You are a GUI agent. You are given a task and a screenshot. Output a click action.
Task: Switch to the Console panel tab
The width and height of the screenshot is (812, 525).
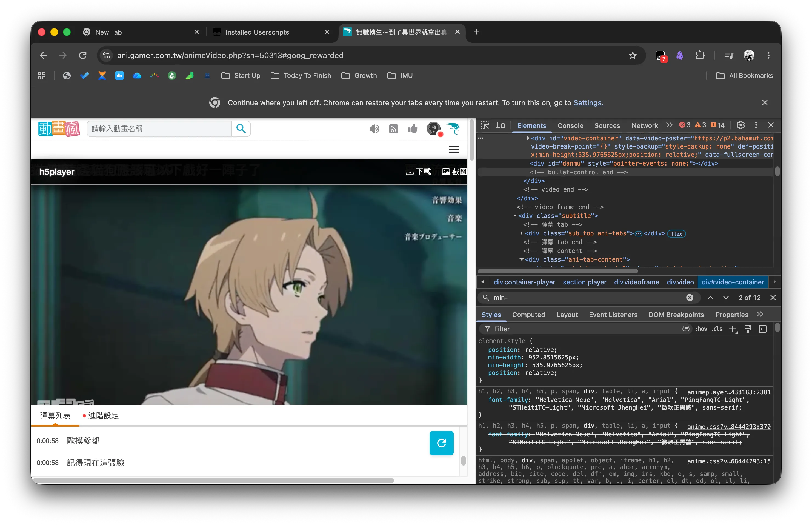pos(570,125)
